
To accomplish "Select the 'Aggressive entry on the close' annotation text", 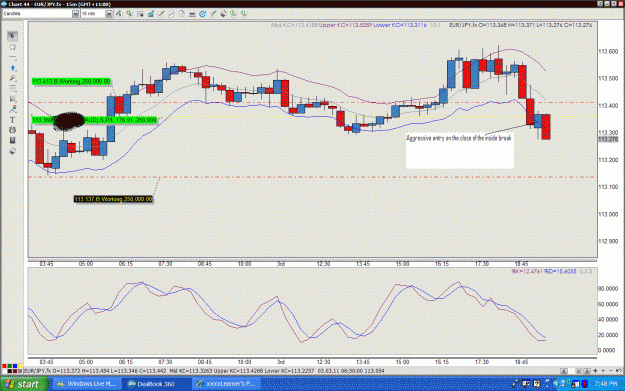I will coord(458,138).
